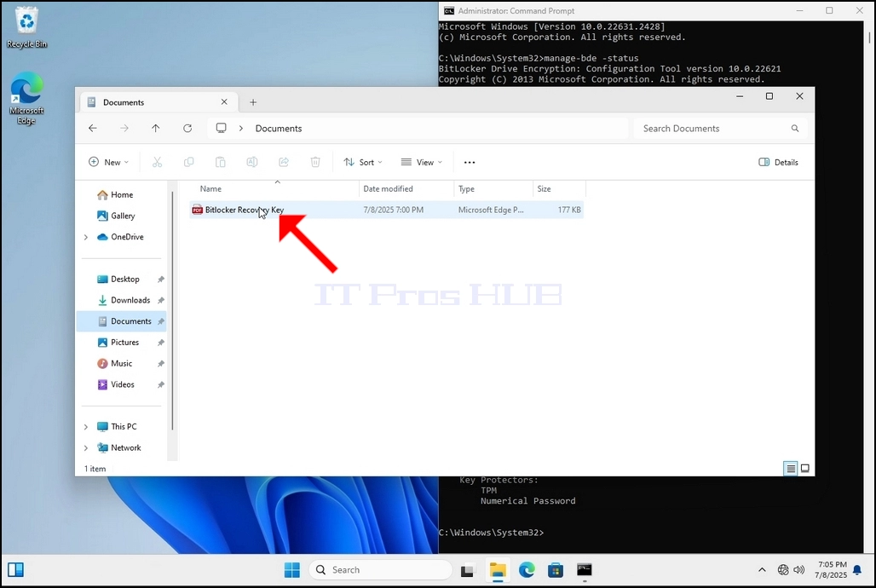Open the Widgets button on taskbar
The image size is (876, 588).
point(15,569)
